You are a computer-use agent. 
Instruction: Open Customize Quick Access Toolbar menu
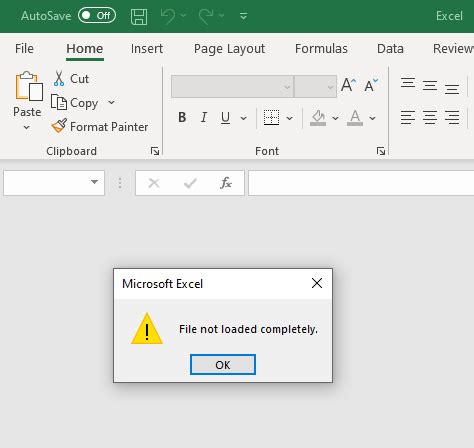tap(244, 16)
